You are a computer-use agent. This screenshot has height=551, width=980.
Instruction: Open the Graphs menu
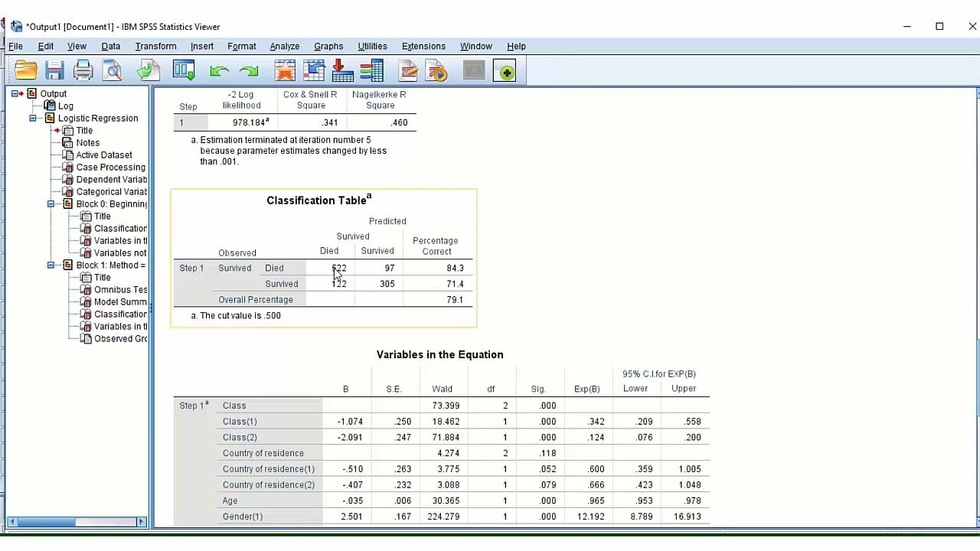tap(328, 46)
